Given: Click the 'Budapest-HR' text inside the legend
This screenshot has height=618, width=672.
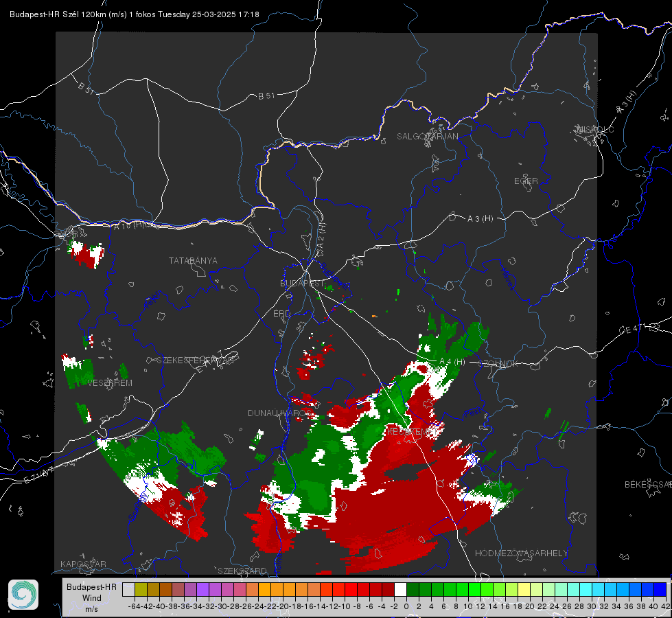Looking at the screenshot, I should pos(91,586).
